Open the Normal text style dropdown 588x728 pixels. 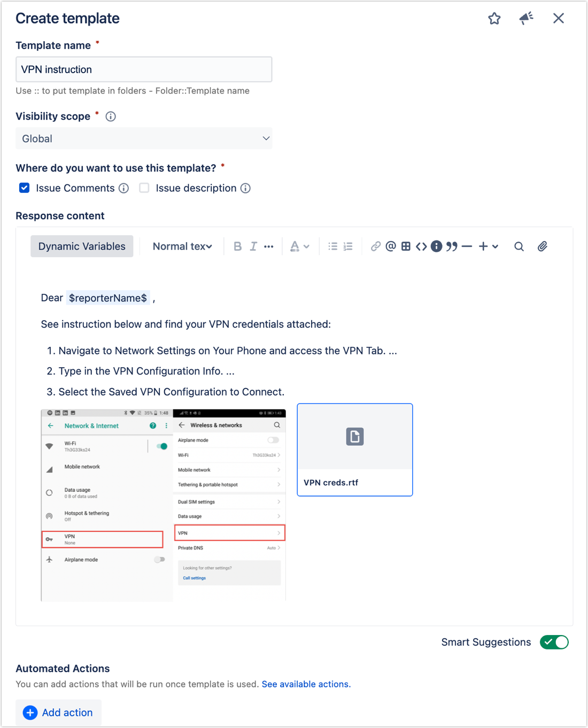pos(182,246)
